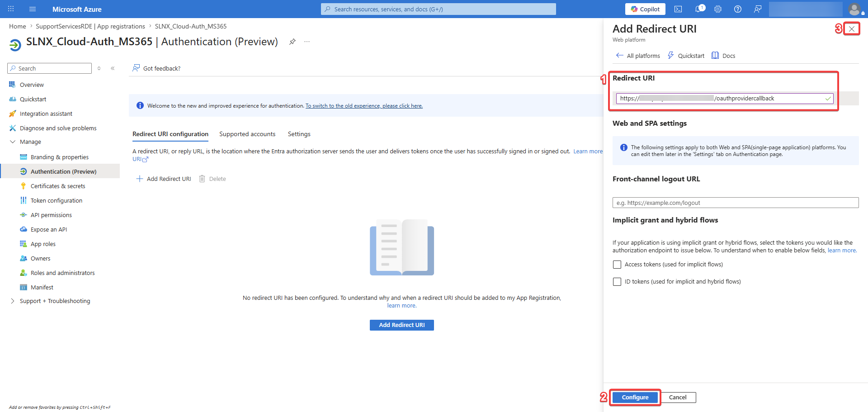Click the Front-channel logout URL field
The height and width of the screenshot is (412, 868).
[736, 203]
